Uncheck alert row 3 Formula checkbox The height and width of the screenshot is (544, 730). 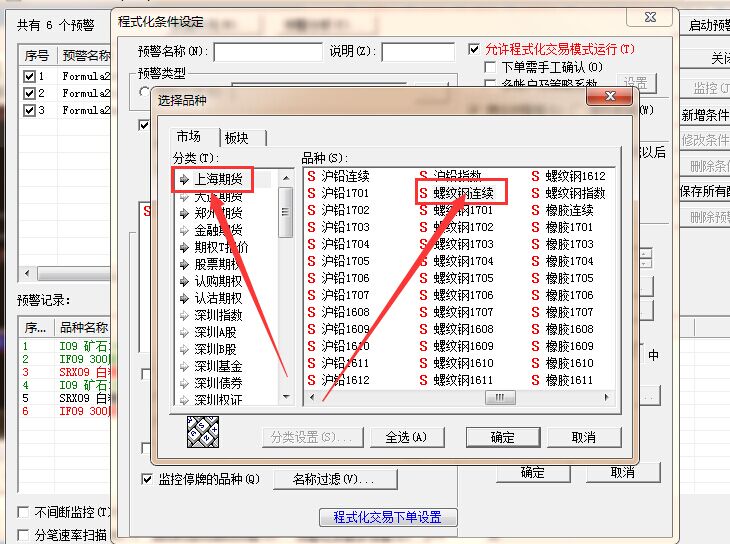coord(29,110)
